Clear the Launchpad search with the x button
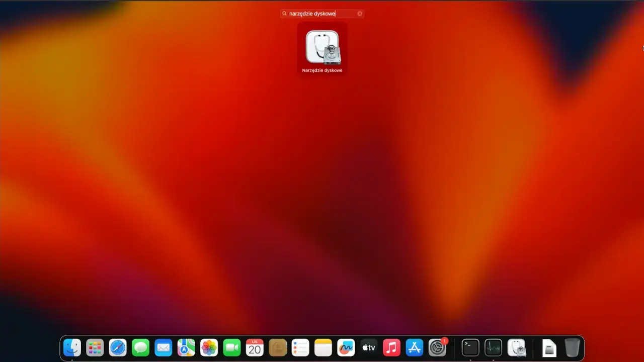This screenshot has width=644, height=362. (360, 14)
